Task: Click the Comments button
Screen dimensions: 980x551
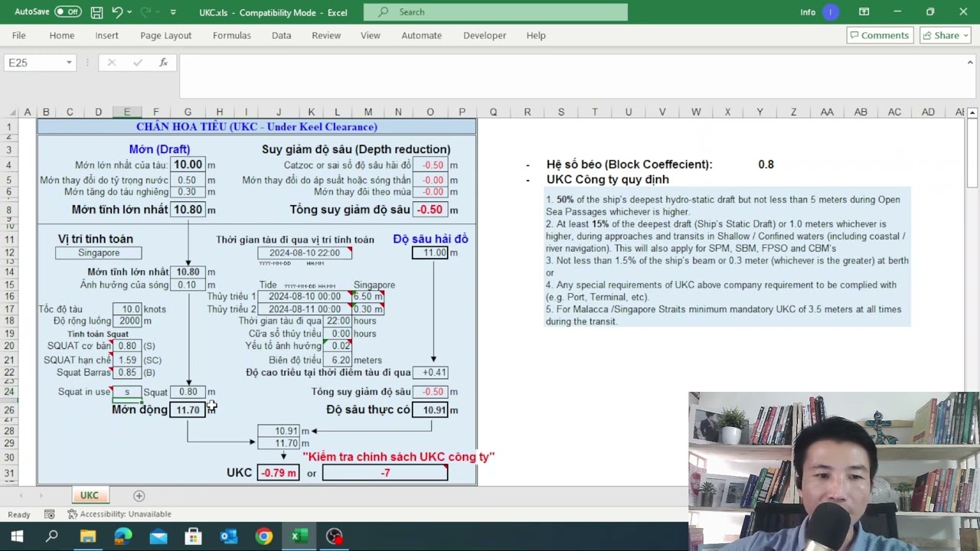Action: pyautogui.click(x=878, y=35)
